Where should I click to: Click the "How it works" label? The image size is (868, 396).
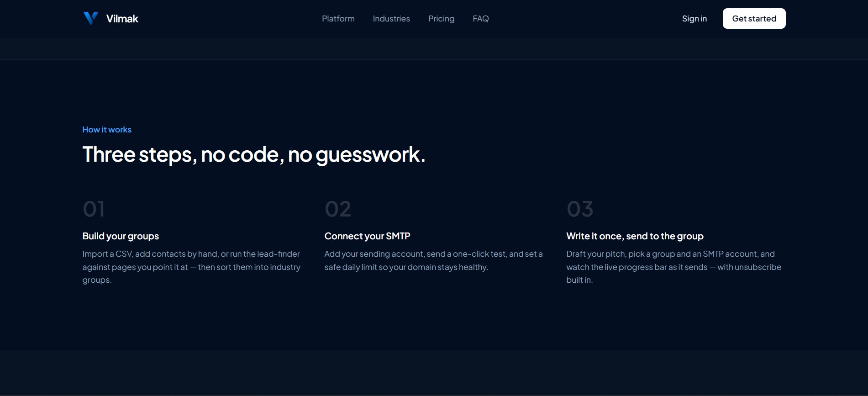[107, 130]
